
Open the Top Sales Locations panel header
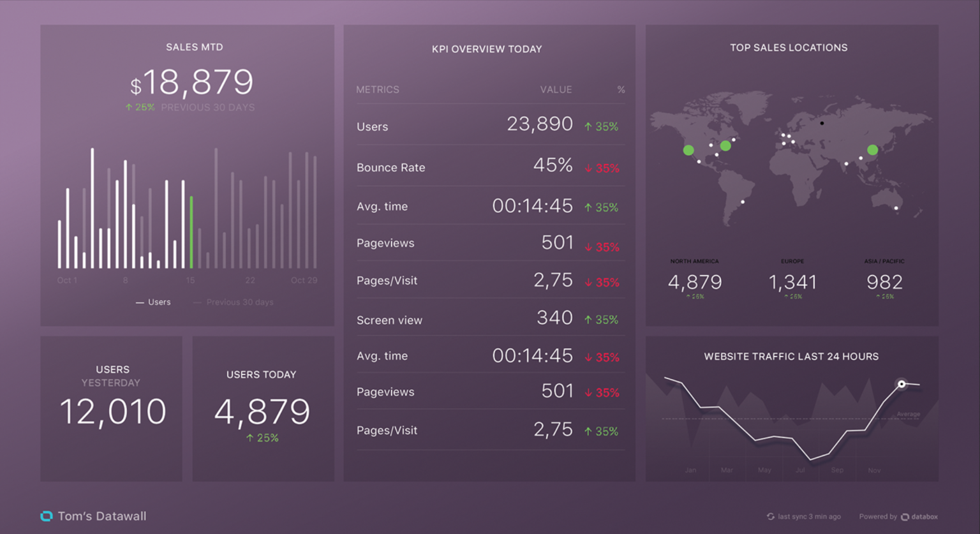click(789, 47)
